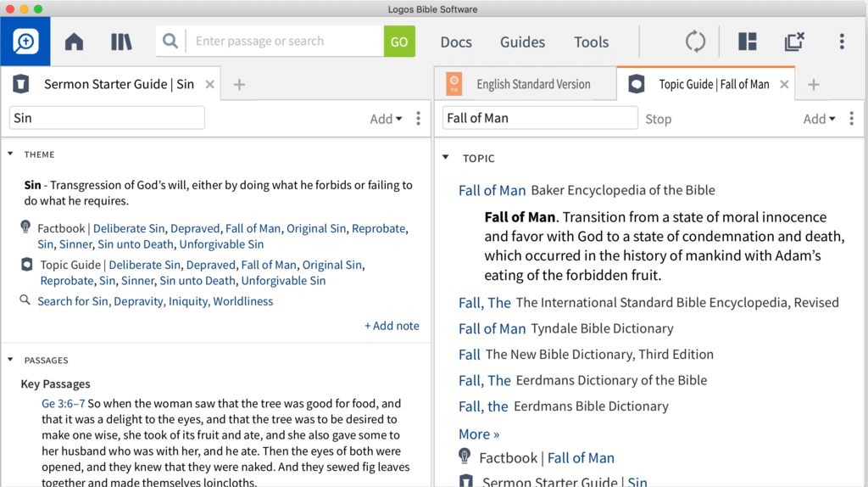Click Factbook Unforgivable Sin link
868x487 pixels.
point(221,244)
